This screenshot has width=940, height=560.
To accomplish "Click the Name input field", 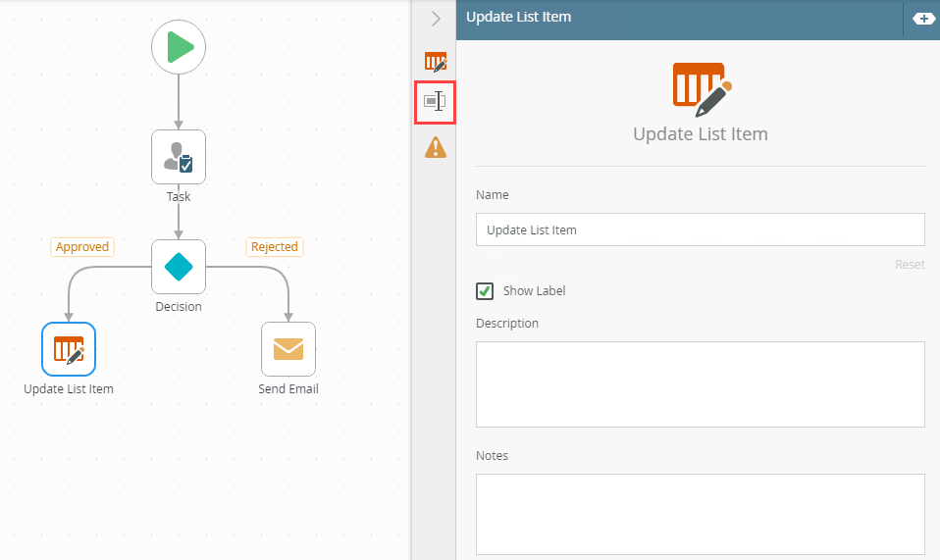I will click(700, 229).
